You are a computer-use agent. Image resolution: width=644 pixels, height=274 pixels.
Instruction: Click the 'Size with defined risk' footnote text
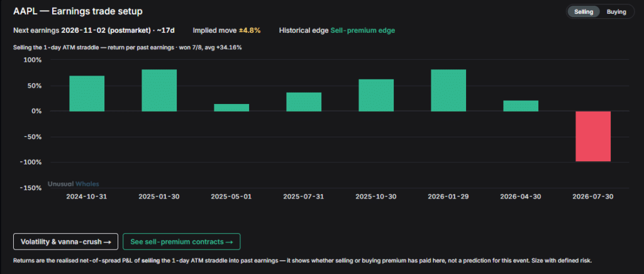tap(562, 260)
